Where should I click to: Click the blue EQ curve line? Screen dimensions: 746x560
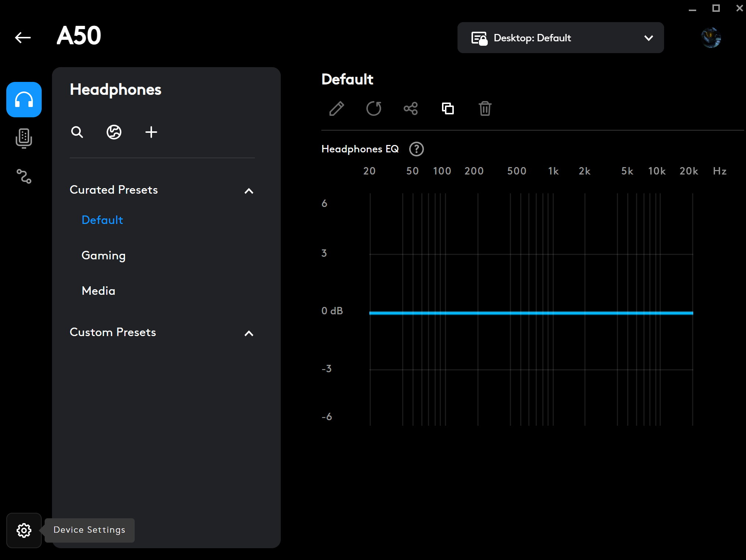pos(531,313)
